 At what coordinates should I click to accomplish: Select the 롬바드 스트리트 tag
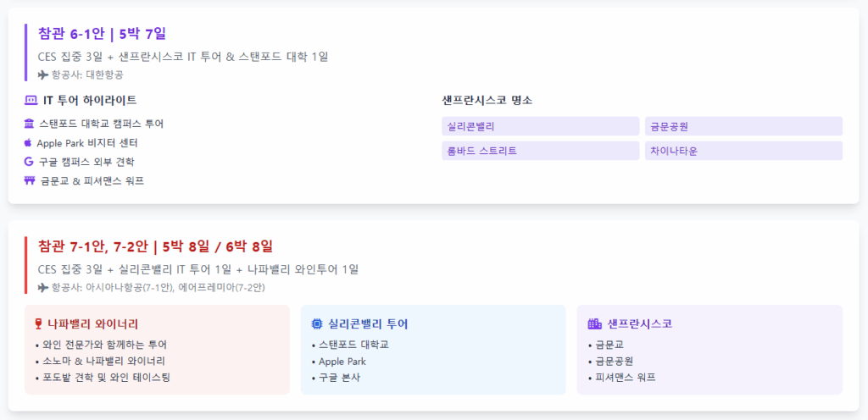[x=540, y=151]
